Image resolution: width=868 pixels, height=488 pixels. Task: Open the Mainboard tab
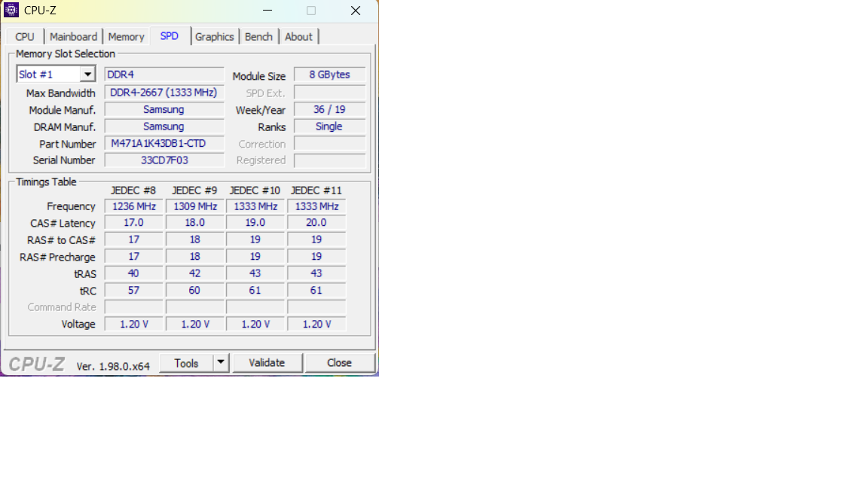click(73, 37)
